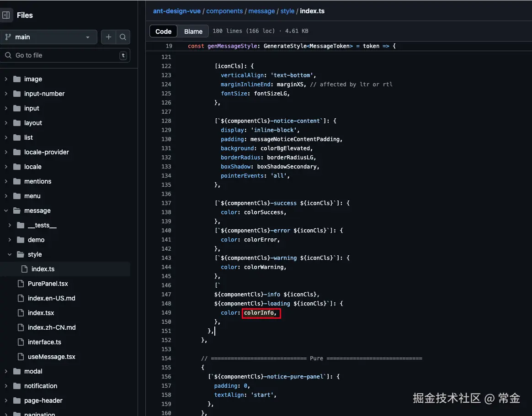Click the add file plus icon

[x=109, y=37]
